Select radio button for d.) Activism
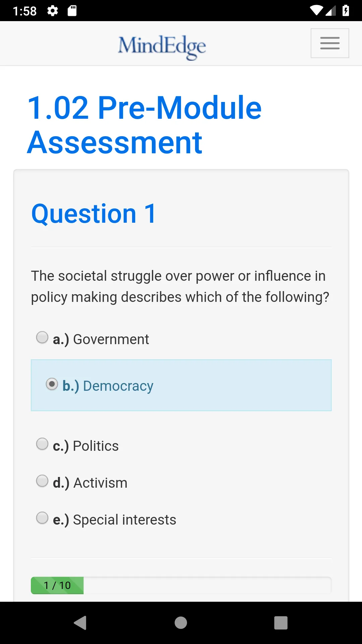This screenshot has width=362, height=644. [x=42, y=481]
